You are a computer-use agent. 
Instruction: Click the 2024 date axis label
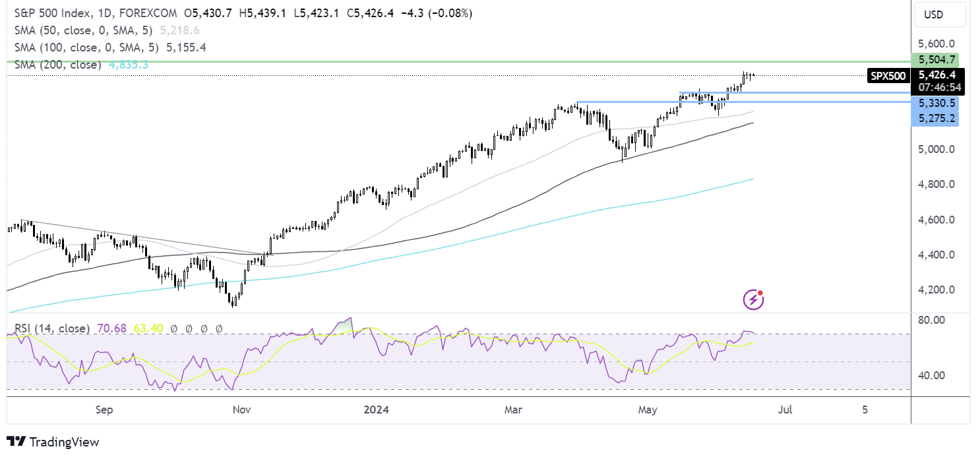tap(377, 410)
